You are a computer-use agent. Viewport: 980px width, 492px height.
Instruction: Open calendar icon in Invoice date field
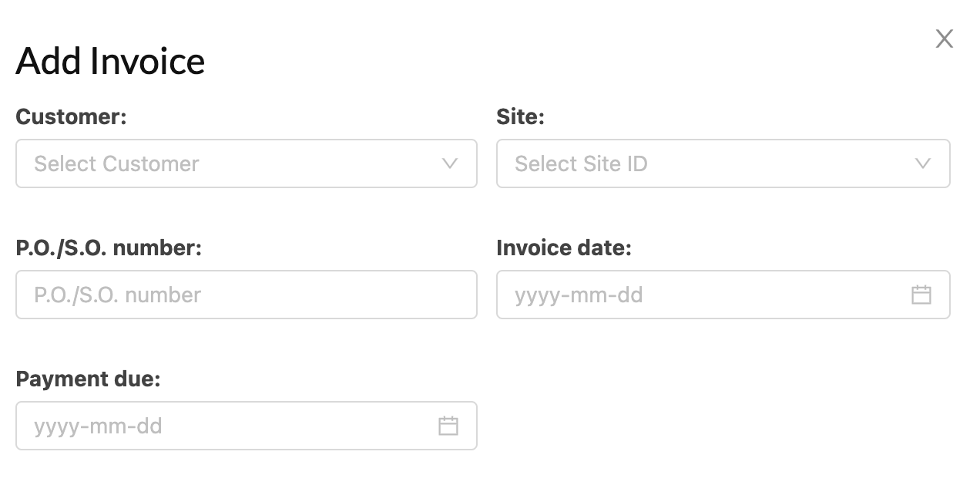pyautogui.click(x=921, y=295)
